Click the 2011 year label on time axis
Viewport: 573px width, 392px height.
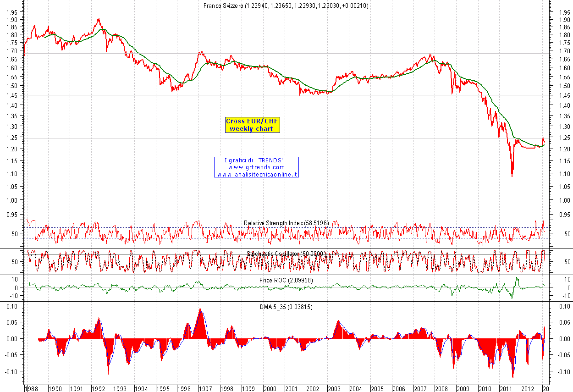coord(507,388)
